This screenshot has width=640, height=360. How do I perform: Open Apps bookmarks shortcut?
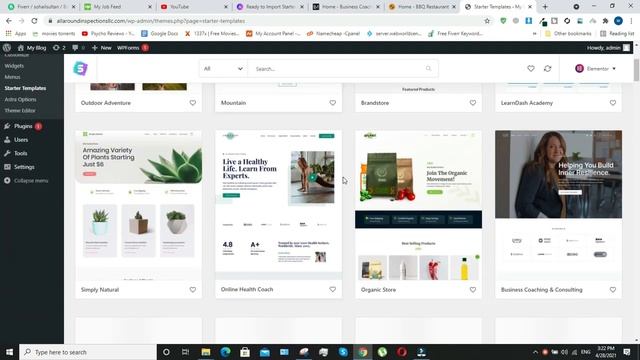(x=16, y=33)
